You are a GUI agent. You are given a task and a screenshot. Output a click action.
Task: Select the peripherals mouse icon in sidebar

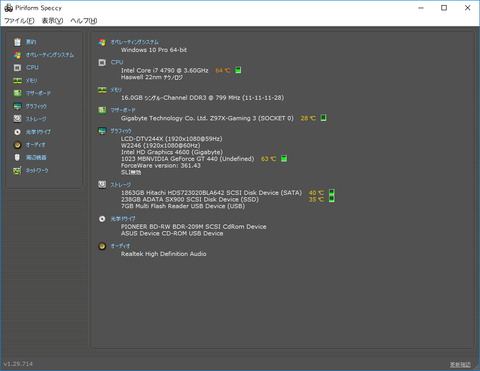[17, 158]
